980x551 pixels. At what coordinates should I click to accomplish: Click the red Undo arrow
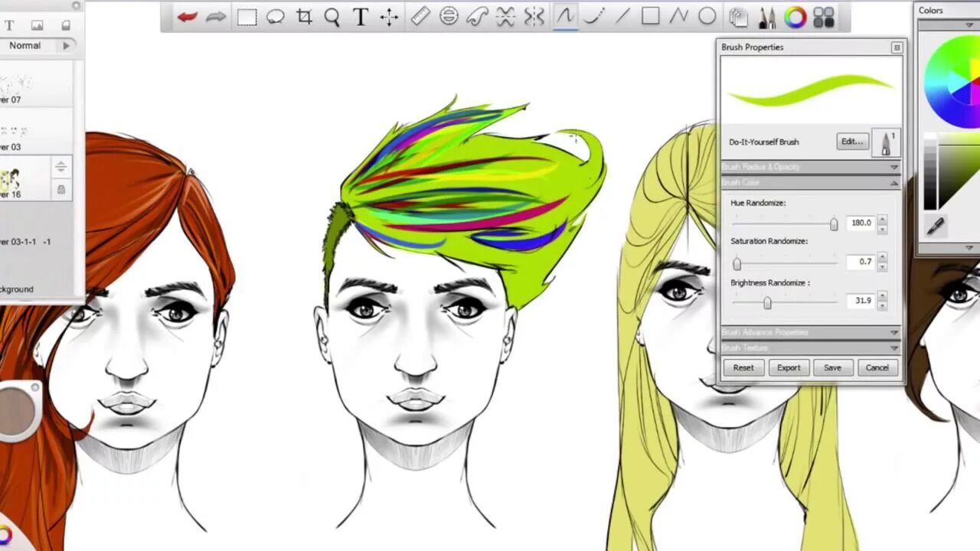point(188,17)
